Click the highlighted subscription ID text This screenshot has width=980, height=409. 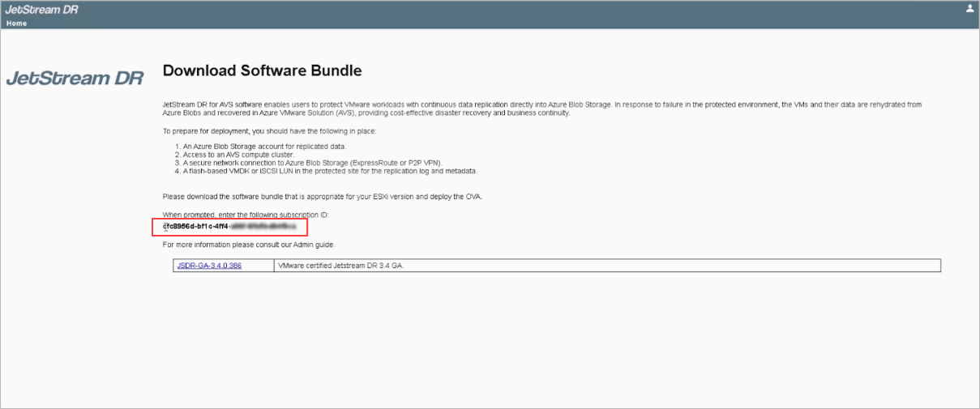pos(229,227)
